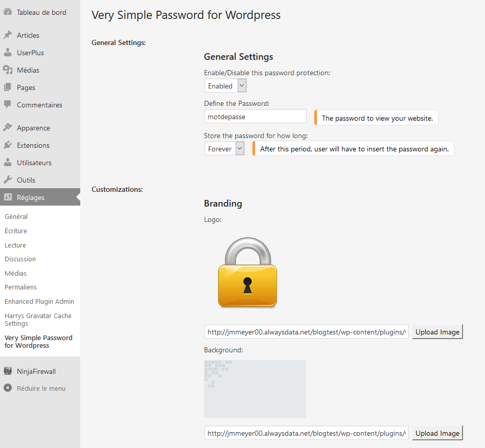This screenshot has height=448, width=485.
Task: Click the NinjaFirewall icon in sidebar
Action: click(x=8, y=371)
